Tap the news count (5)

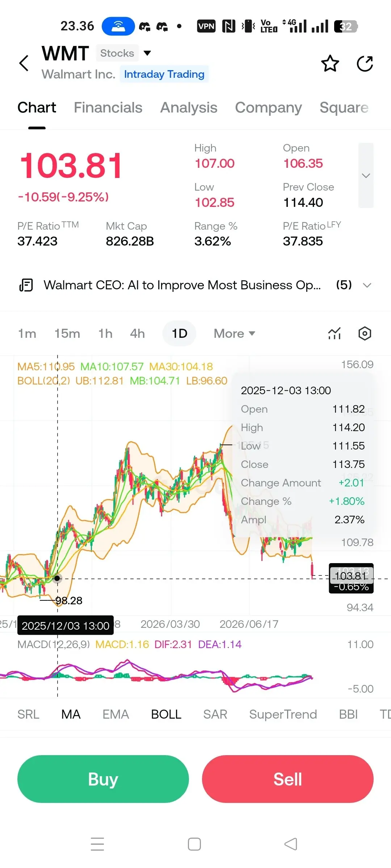[344, 285]
